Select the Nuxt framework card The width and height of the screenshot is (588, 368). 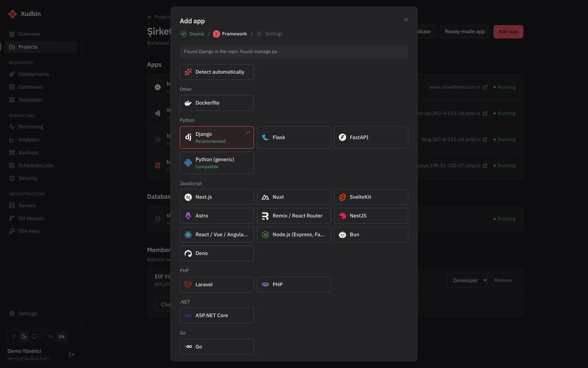click(294, 197)
